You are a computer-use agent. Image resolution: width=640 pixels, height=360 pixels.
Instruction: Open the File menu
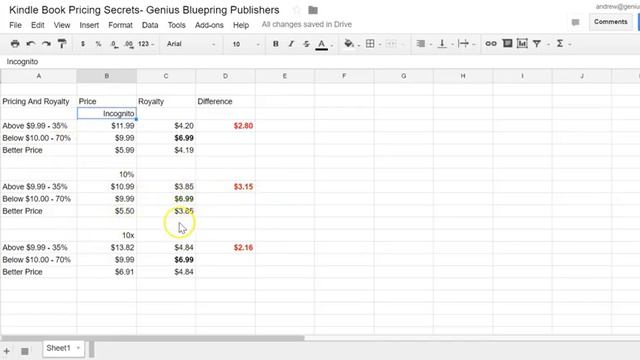pos(16,25)
